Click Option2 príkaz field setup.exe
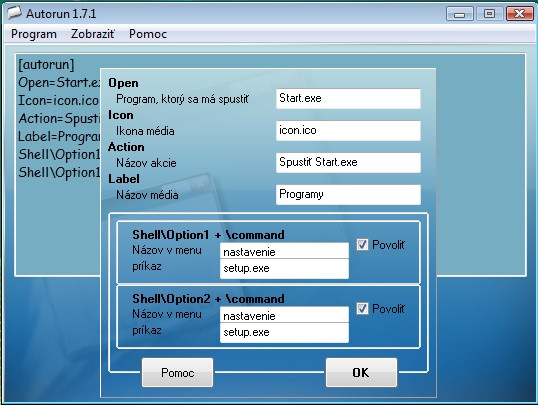This screenshot has width=538, height=405. pos(284,332)
